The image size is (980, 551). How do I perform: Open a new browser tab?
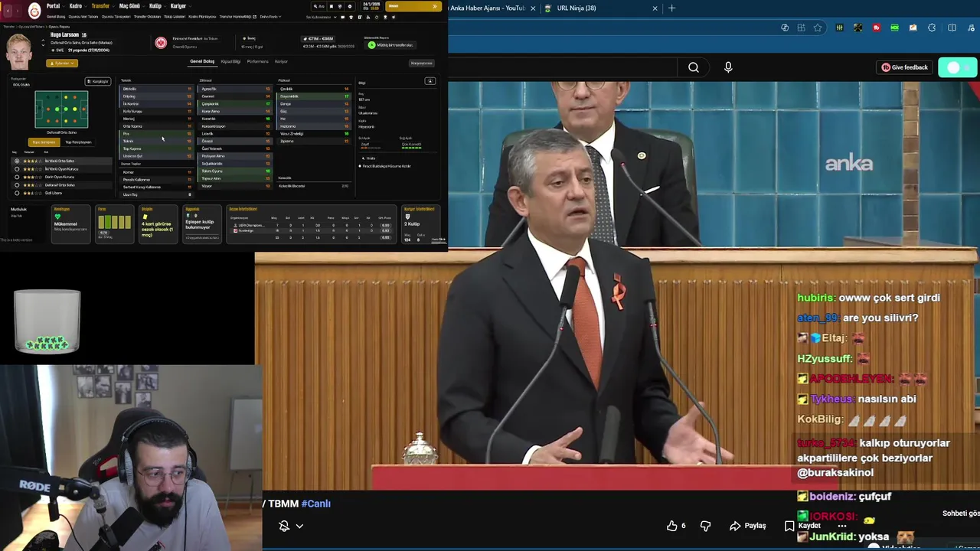tap(671, 8)
